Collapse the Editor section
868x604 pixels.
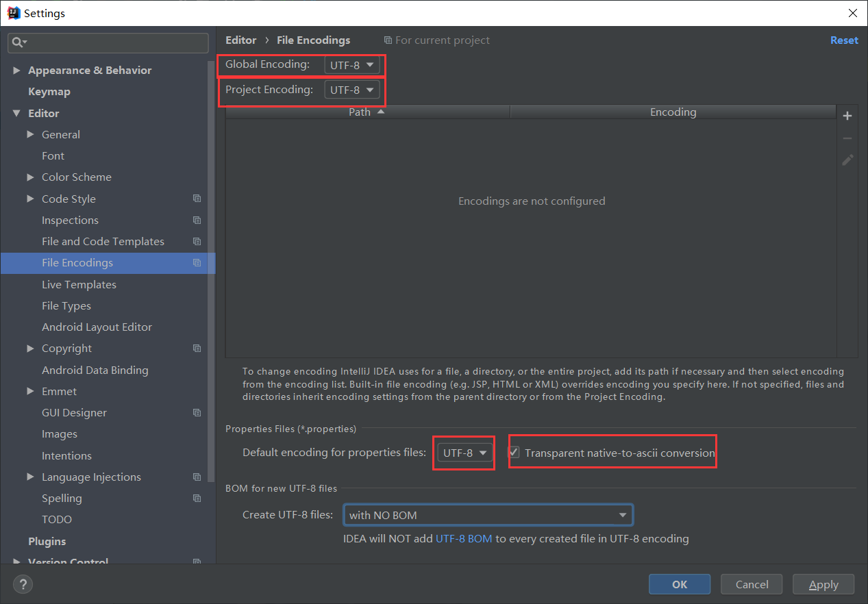(x=16, y=113)
